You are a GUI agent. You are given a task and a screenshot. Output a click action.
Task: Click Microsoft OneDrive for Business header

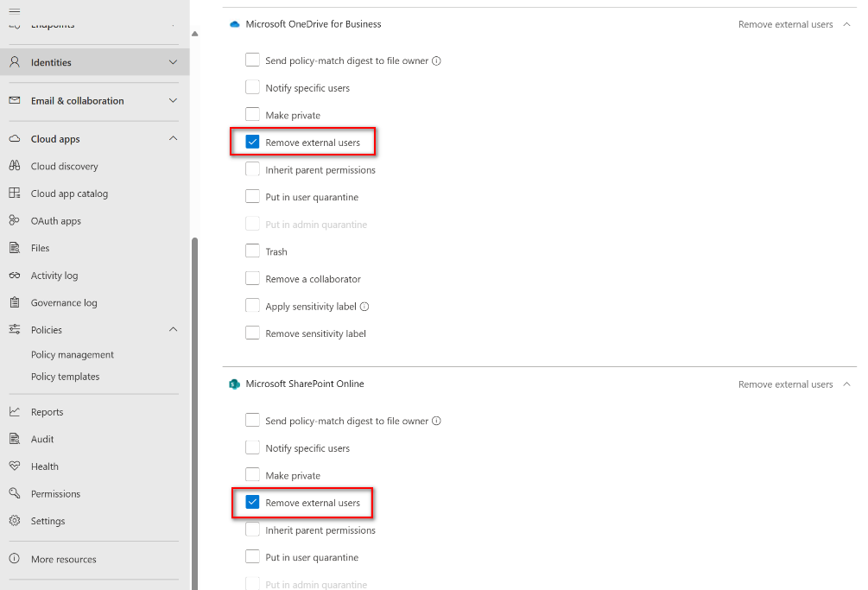pos(314,24)
